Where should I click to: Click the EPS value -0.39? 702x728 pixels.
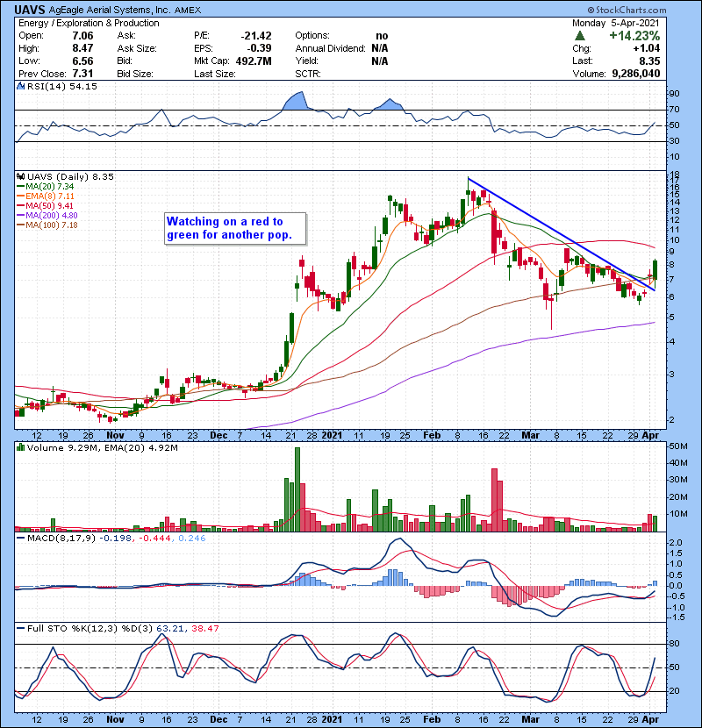(x=259, y=48)
